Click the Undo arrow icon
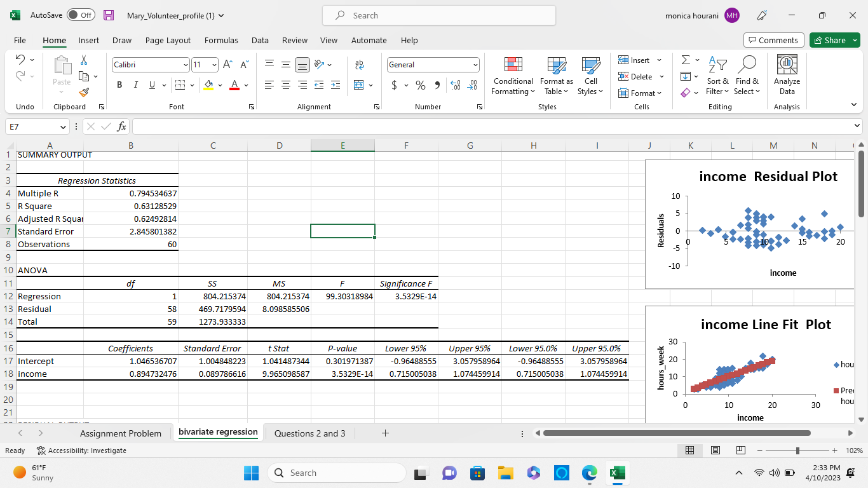Screen dimensions: 868x488 pyautogui.click(x=20, y=60)
